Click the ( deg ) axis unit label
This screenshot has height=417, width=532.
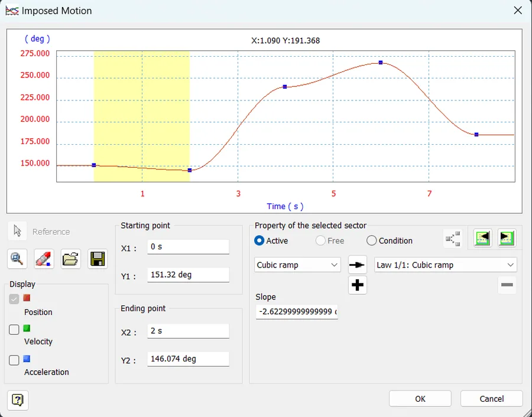[37, 38]
